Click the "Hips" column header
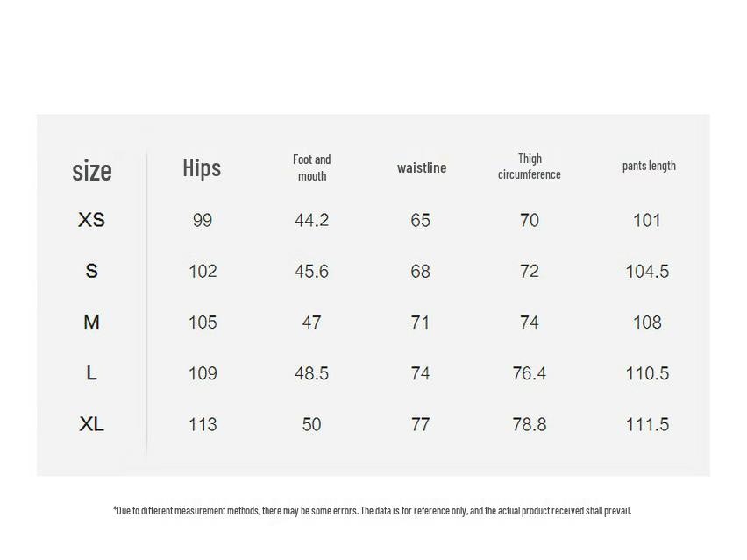Screen dimensions: 747x560 pyautogui.click(x=202, y=167)
